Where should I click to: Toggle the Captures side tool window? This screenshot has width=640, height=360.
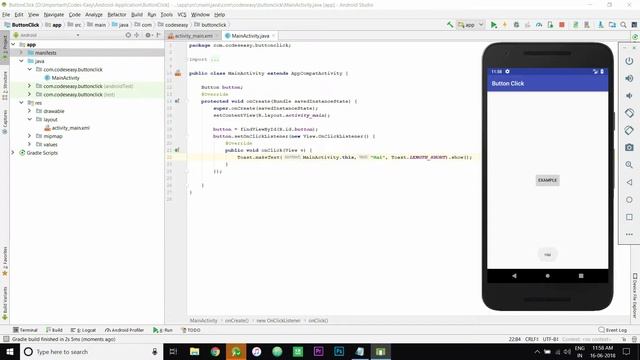[x=5, y=122]
